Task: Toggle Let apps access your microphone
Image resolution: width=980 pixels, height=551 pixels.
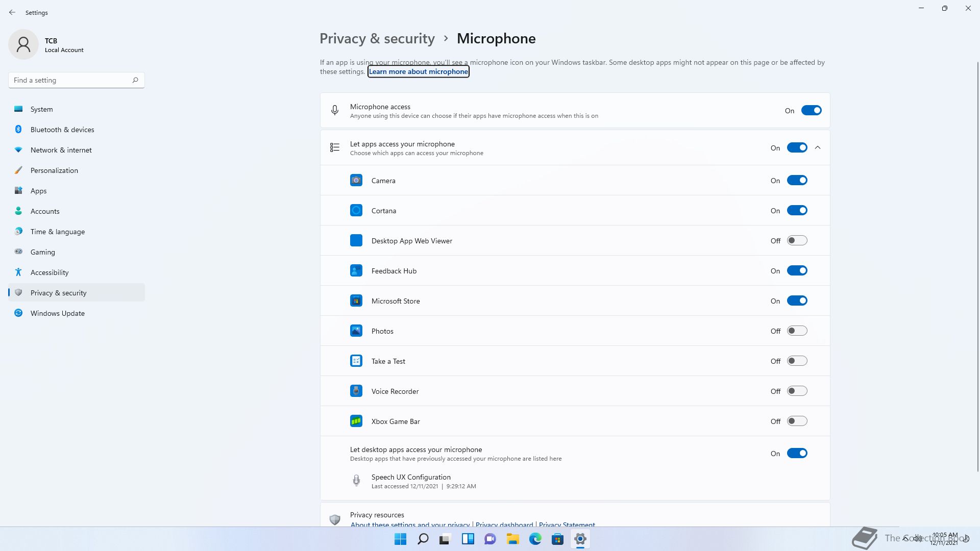Action: click(797, 147)
